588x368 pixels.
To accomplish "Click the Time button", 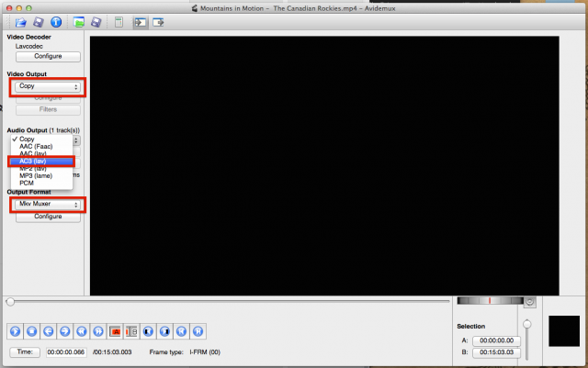I will tap(25, 351).
